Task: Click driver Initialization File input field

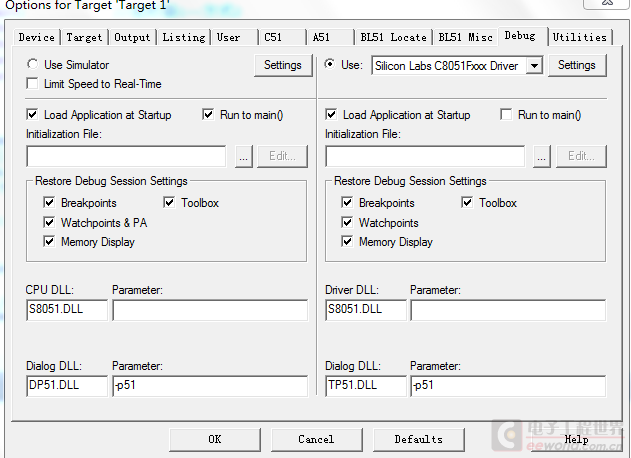Action: coord(425,156)
